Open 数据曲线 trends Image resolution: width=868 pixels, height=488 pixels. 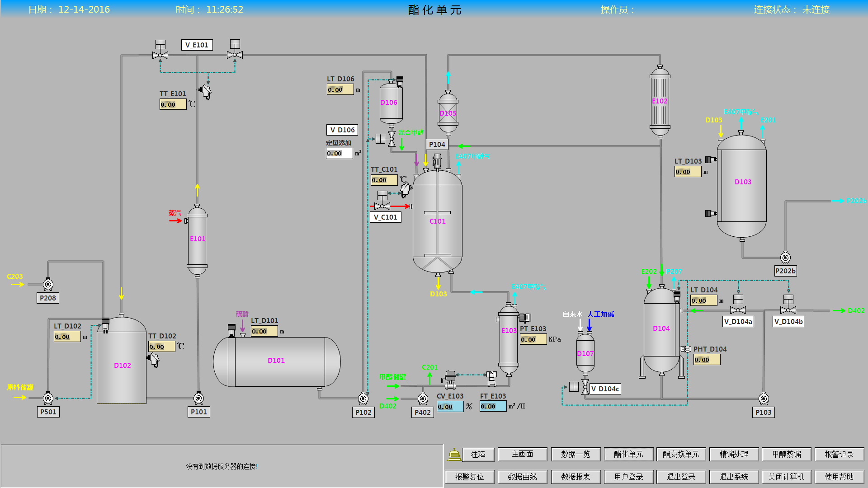click(x=522, y=477)
